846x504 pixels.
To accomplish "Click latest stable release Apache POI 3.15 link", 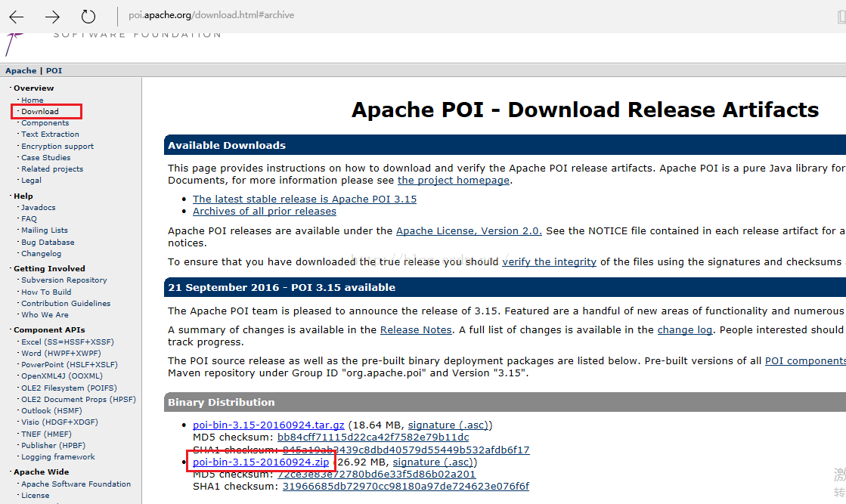I will point(304,199).
